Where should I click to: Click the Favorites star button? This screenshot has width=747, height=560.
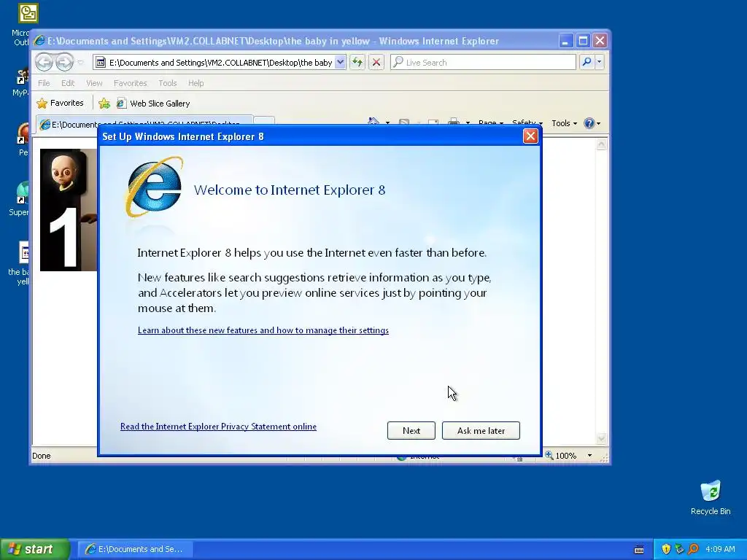coord(60,103)
